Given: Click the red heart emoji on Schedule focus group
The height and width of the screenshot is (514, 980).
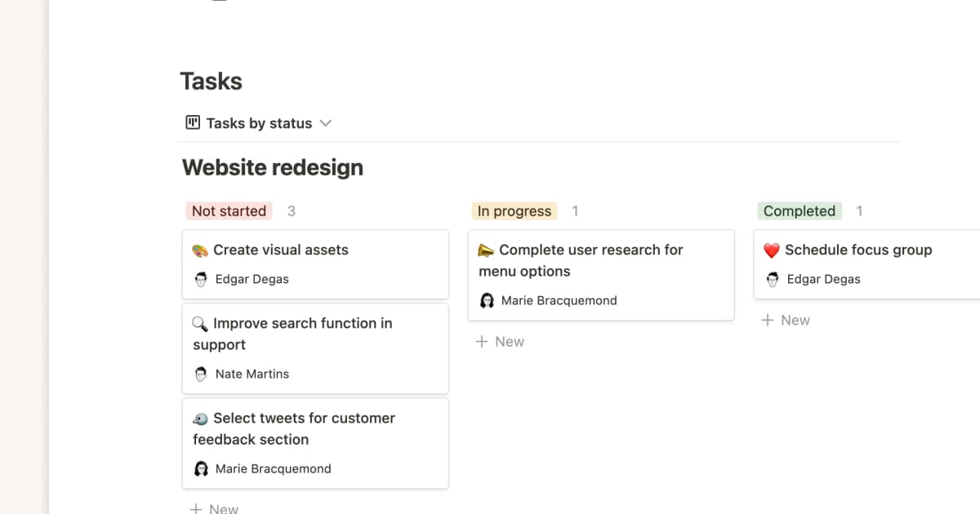Looking at the screenshot, I should (x=771, y=250).
